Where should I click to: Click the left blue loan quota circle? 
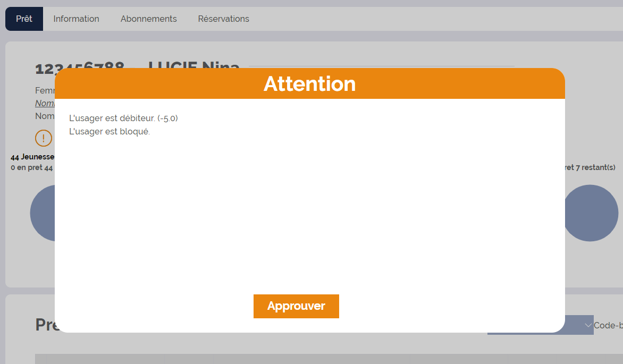42,213
